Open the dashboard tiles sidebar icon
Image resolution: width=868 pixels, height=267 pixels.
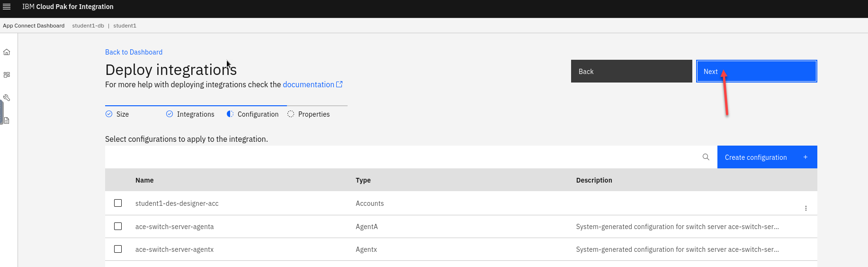[7, 75]
